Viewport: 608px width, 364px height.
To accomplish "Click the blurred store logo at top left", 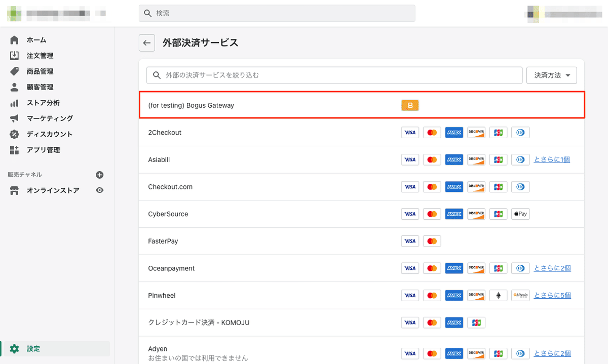I will tap(14, 13).
